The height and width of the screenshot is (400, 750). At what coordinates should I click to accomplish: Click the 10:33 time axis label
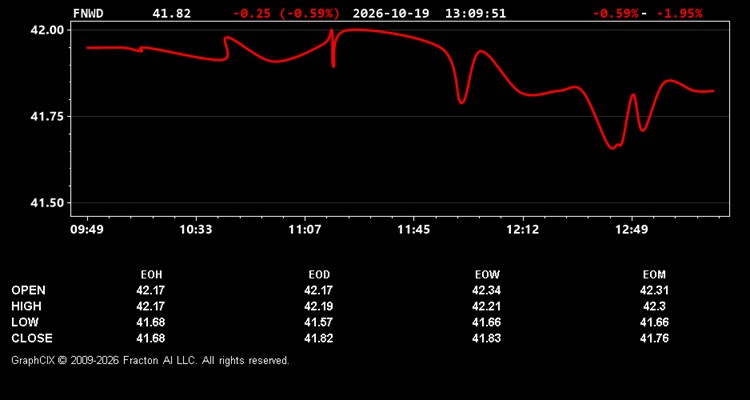tap(196, 230)
